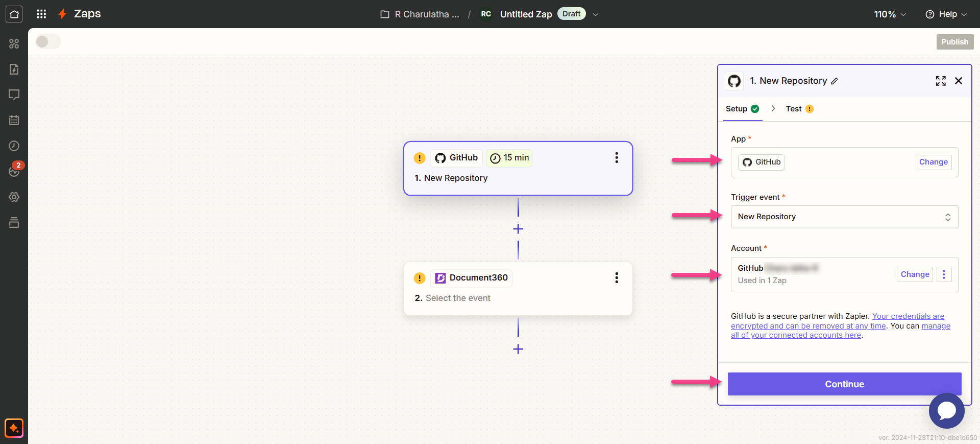980x444 pixels.
Task: Open three-dot menu on GitHub step
Action: [x=617, y=157]
